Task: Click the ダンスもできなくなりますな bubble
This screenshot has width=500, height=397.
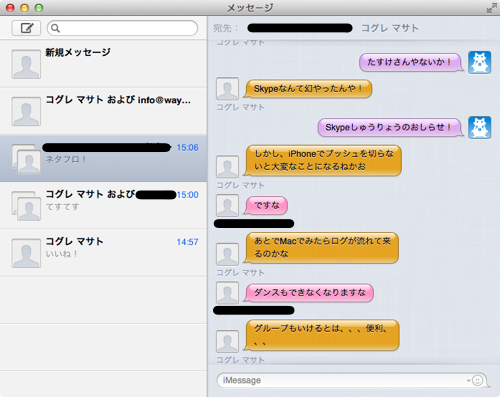Action: (308, 293)
